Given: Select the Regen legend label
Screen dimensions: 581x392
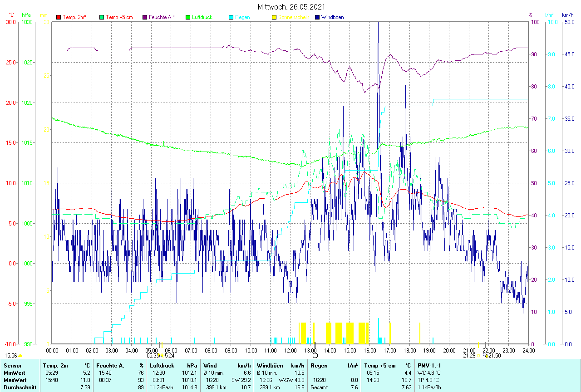Looking at the screenshot, I should pos(242,17).
